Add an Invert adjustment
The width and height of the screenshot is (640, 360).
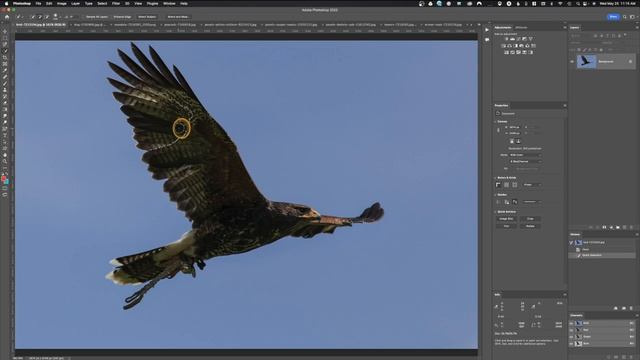[506, 52]
